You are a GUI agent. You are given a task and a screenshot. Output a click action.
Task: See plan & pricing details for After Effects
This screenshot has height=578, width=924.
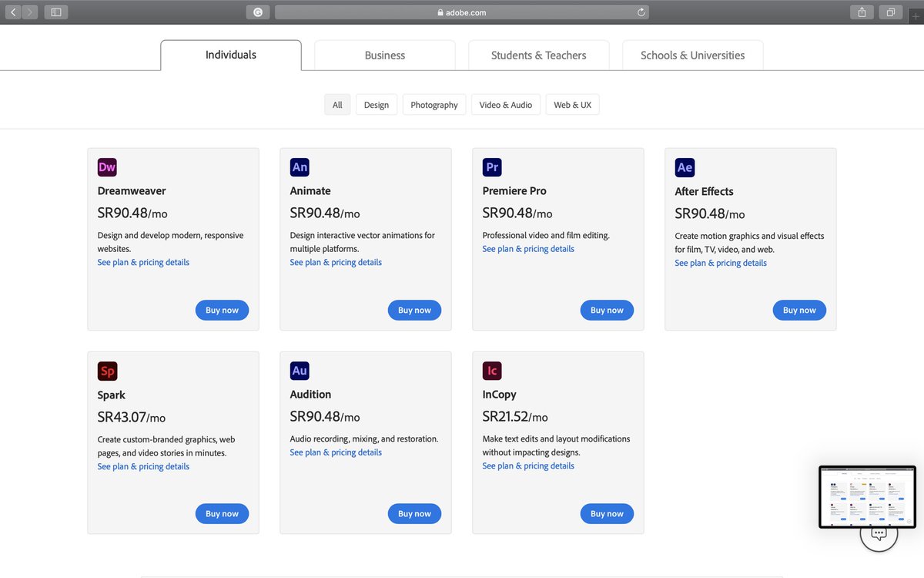tap(721, 263)
